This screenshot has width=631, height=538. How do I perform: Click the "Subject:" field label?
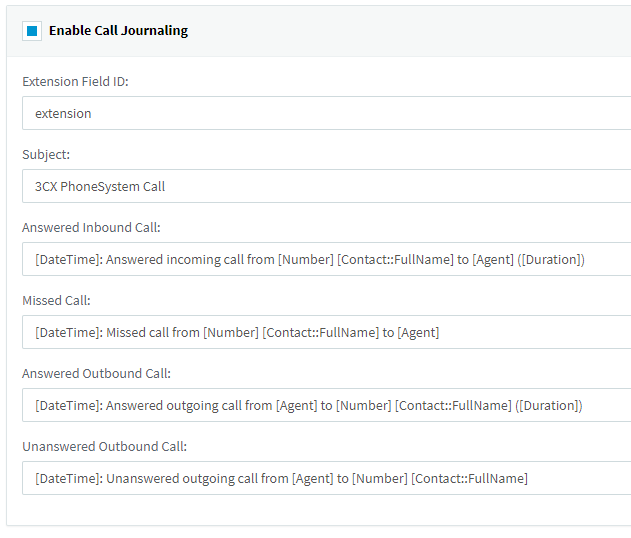coord(46,155)
